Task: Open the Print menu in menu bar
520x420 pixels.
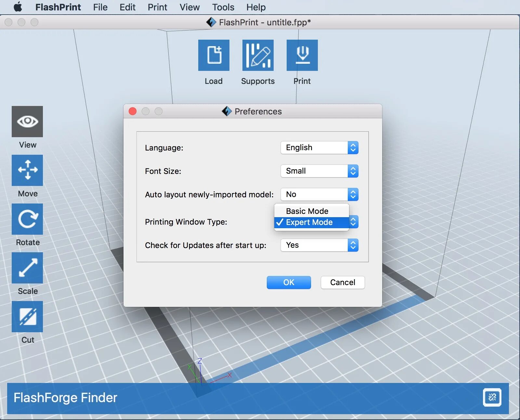Action: pyautogui.click(x=157, y=7)
